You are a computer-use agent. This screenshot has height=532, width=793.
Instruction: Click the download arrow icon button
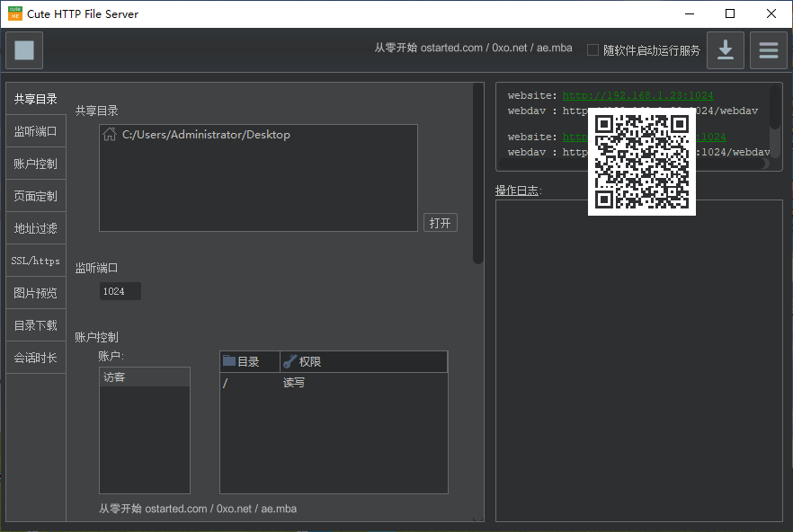point(726,50)
